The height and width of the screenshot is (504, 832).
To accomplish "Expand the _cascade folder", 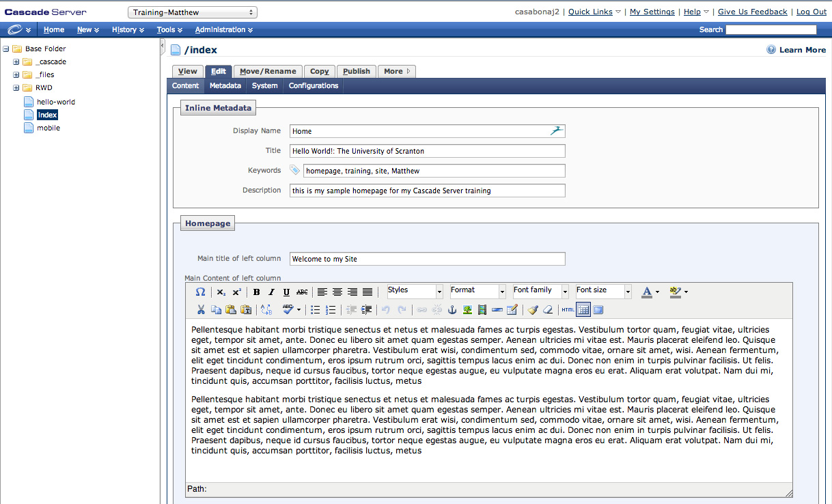I will click(x=16, y=61).
